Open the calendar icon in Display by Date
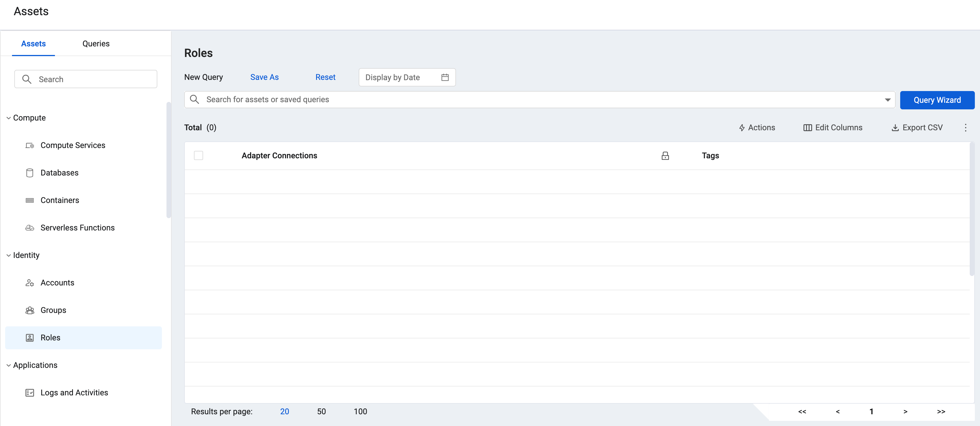This screenshot has height=426, width=980. click(x=445, y=77)
